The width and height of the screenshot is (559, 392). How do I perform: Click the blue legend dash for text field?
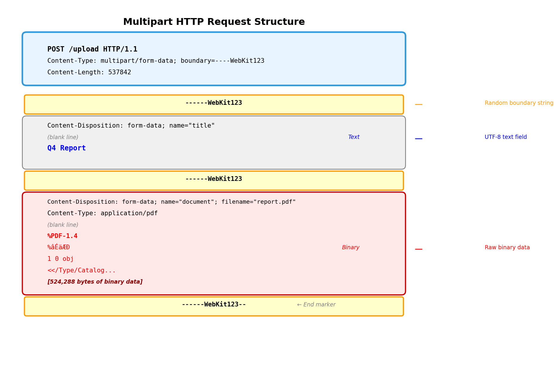(418, 139)
